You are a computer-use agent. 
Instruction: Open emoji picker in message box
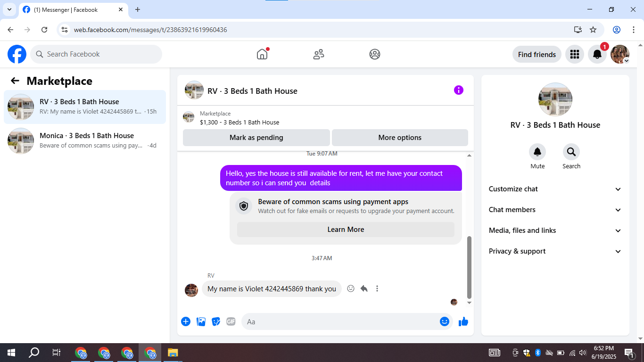[444, 321]
